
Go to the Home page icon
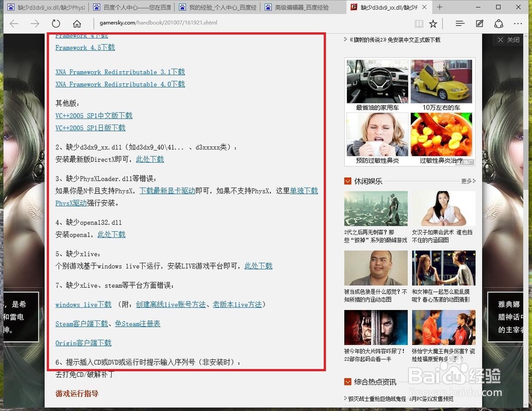77,23
